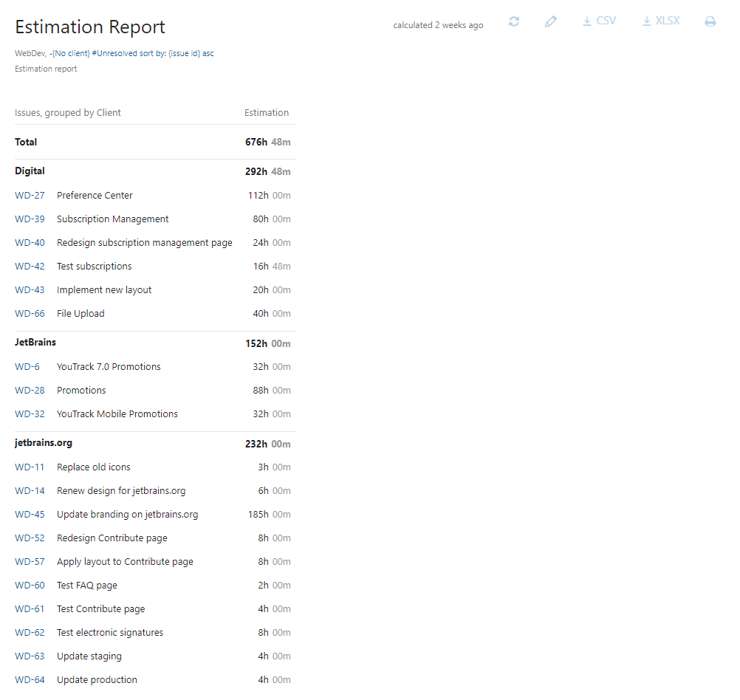Collapse the jetbrains.org client group
Viewport: 740px width, 700px height.
pyautogui.click(x=43, y=442)
